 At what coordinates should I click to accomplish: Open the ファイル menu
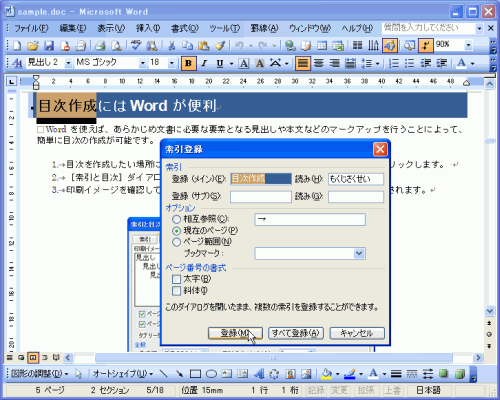click(x=31, y=29)
